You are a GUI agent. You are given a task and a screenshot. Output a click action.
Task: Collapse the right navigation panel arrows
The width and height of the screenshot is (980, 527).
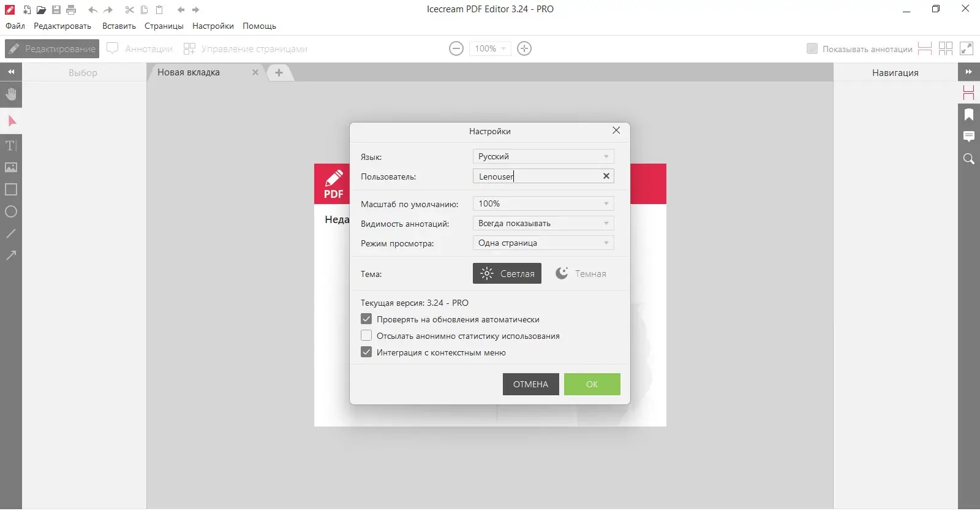click(x=969, y=72)
